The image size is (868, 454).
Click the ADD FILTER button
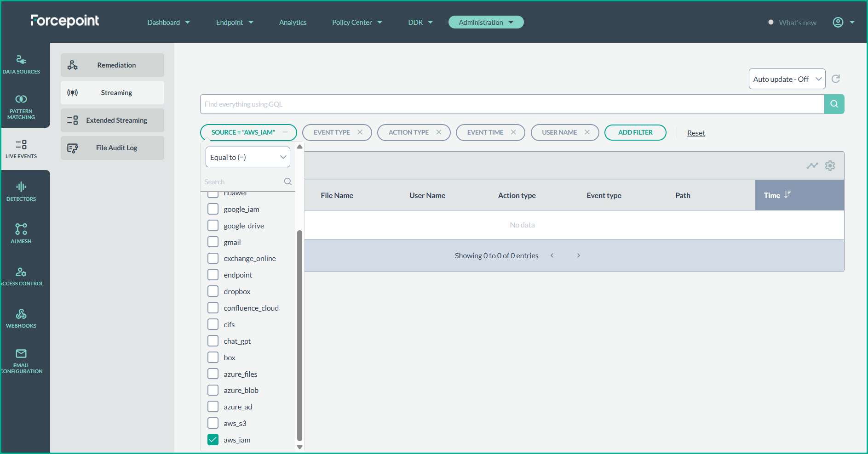pos(635,132)
